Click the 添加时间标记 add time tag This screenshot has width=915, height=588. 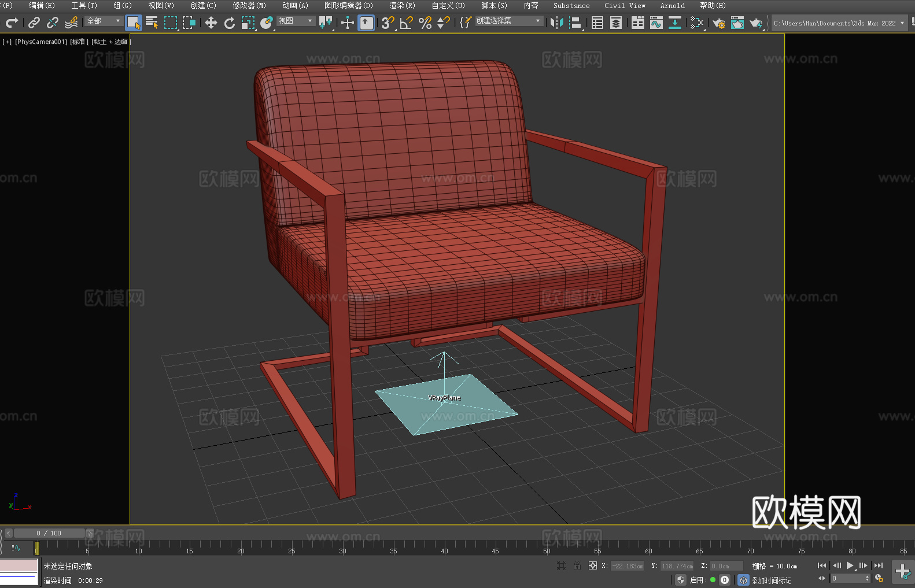coord(772,580)
